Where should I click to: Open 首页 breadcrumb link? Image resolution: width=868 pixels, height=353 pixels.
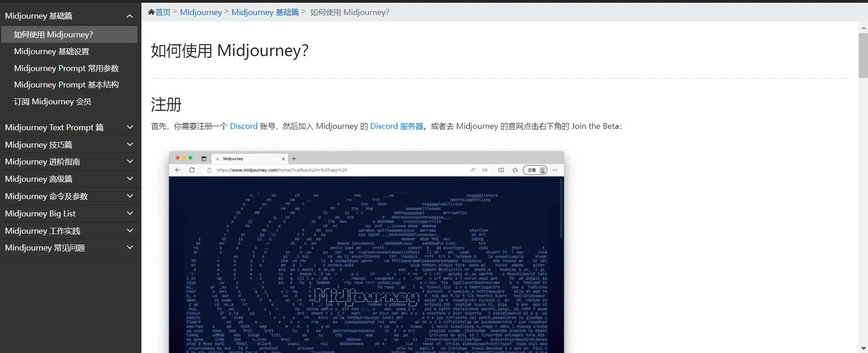163,12
